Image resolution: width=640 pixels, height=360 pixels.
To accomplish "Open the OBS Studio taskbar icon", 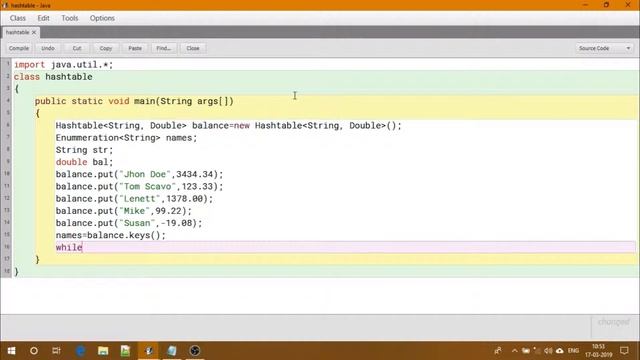I will [194, 351].
